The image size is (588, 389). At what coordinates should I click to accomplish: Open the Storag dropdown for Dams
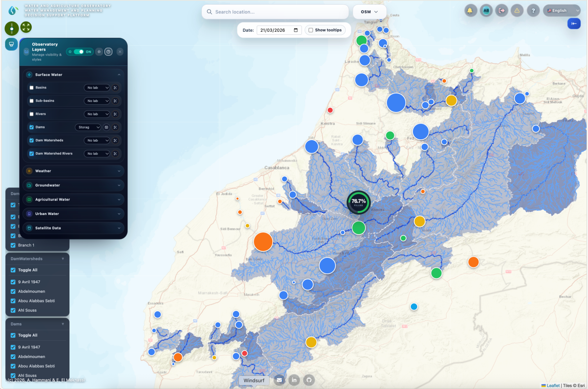coord(88,127)
